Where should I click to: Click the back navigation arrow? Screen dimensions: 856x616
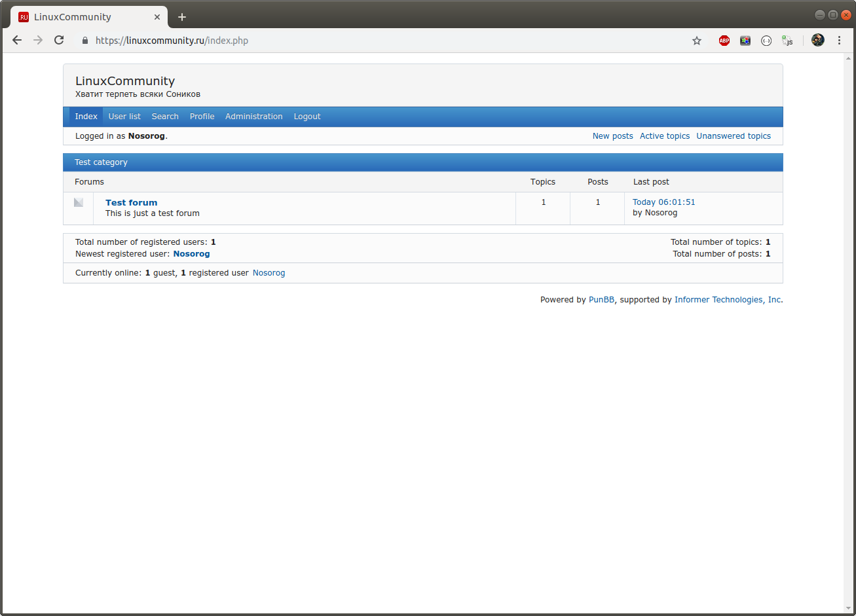click(x=17, y=40)
